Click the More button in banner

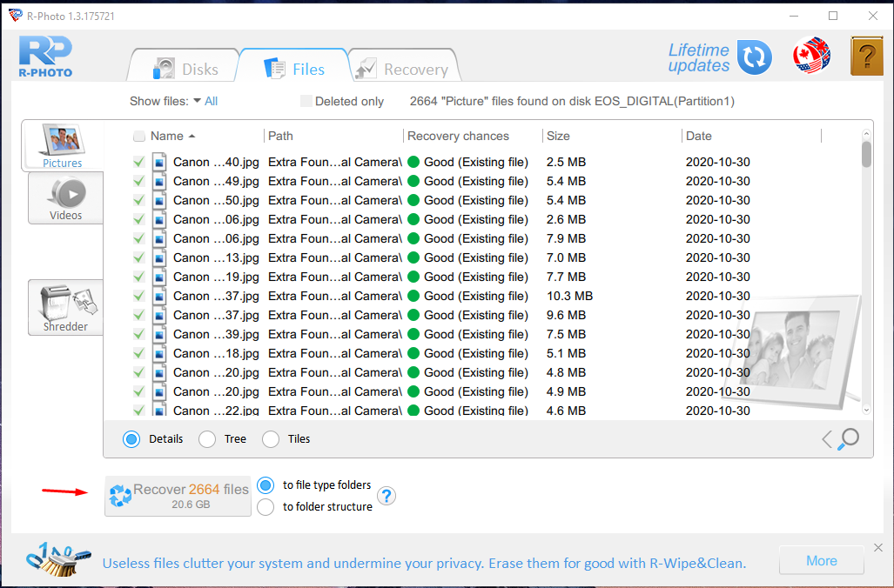tap(822, 561)
